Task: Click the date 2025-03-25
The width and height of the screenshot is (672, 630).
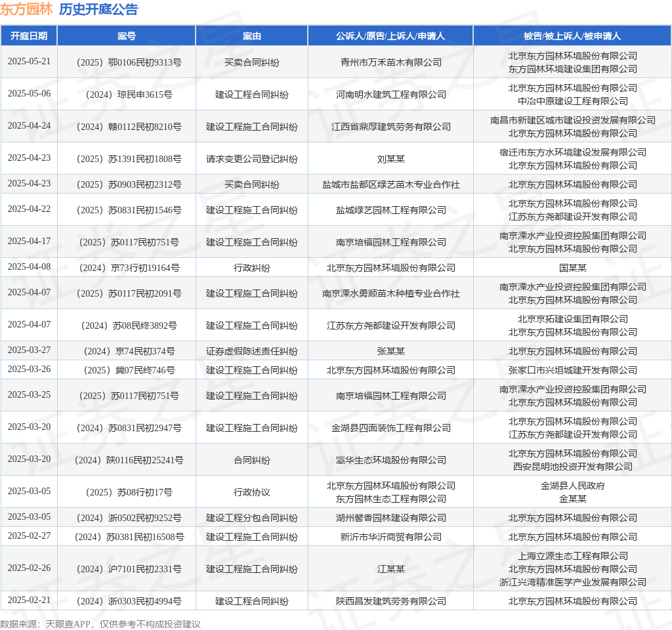Action: click(29, 394)
